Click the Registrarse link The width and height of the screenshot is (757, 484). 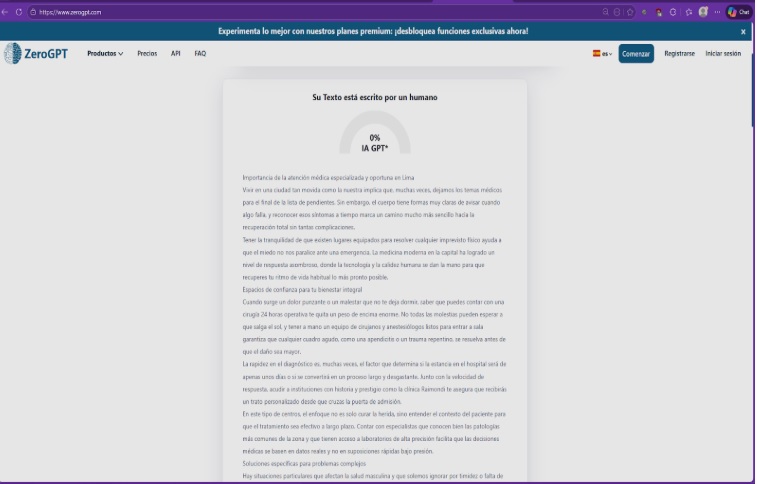[x=679, y=53]
